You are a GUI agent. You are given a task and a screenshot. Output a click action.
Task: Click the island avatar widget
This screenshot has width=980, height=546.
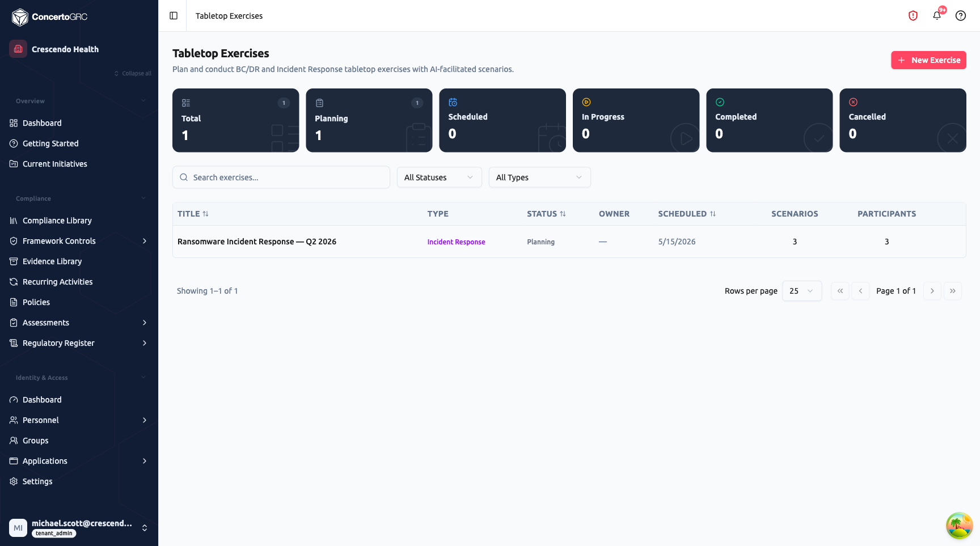pyautogui.click(x=959, y=526)
